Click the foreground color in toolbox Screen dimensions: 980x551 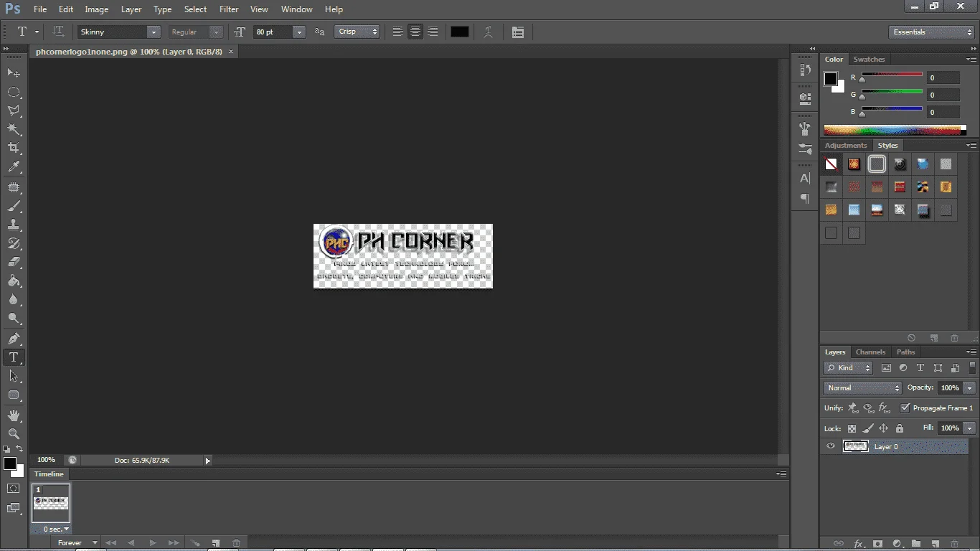tap(10, 463)
